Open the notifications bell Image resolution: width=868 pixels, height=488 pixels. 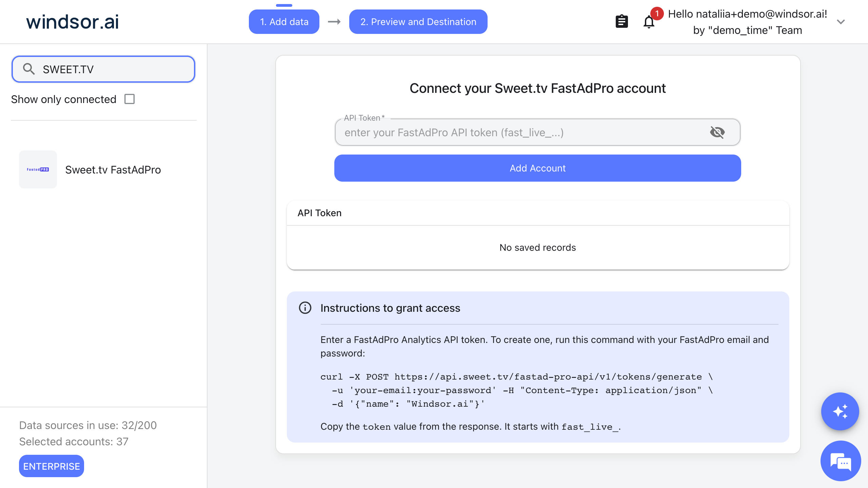point(649,22)
